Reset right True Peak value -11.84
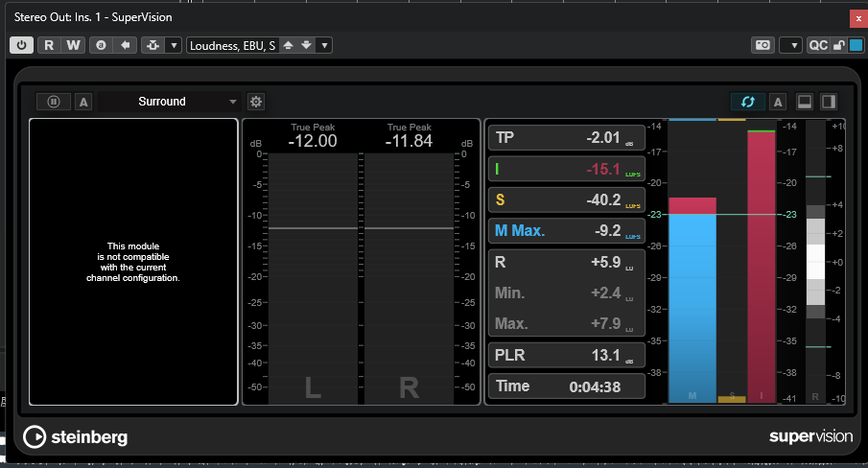868x468 pixels. coord(410,141)
